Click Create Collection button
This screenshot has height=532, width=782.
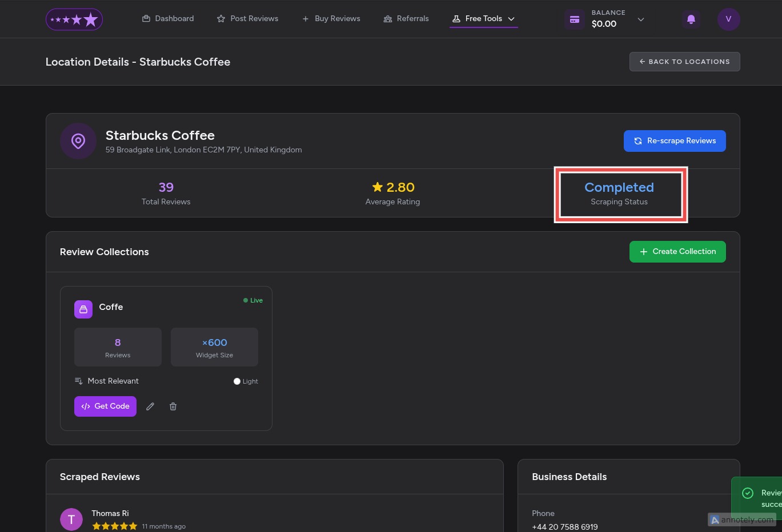tap(677, 252)
